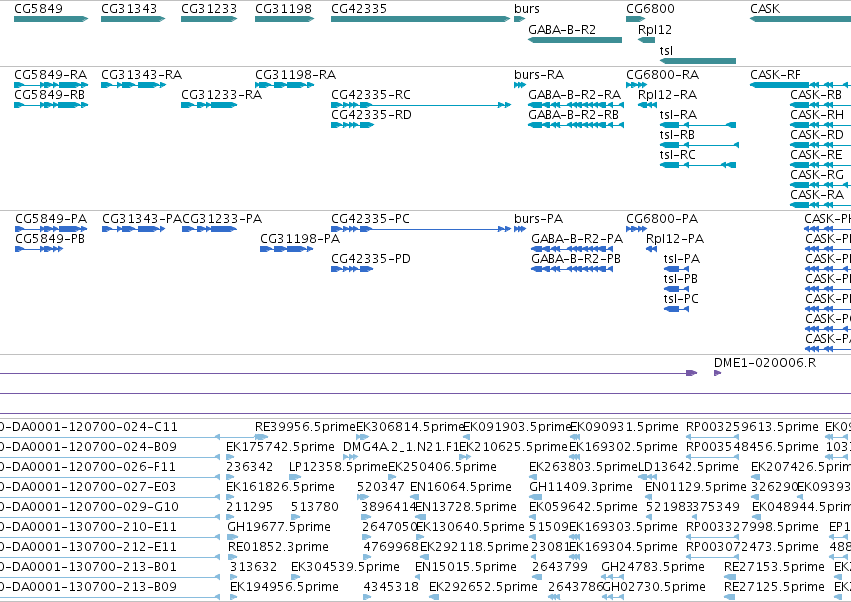The width and height of the screenshot is (851, 602).
Task: Open transcript CG31233-RA
Action: (221, 94)
